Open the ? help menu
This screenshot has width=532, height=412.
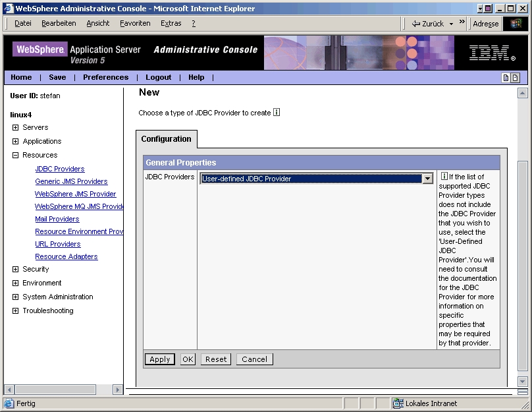click(x=194, y=24)
